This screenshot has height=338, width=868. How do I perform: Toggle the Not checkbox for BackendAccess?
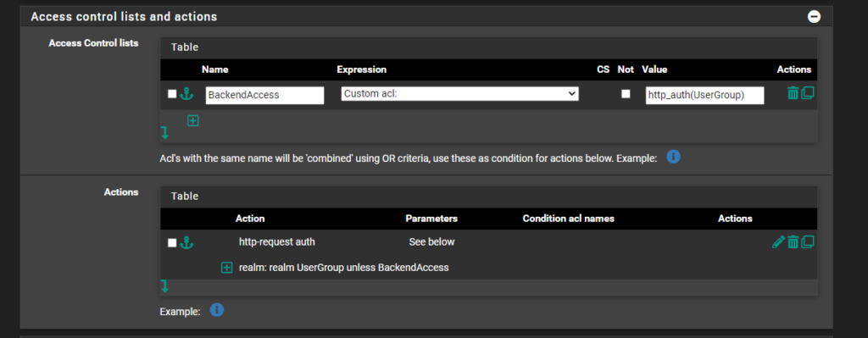[626, 93]
